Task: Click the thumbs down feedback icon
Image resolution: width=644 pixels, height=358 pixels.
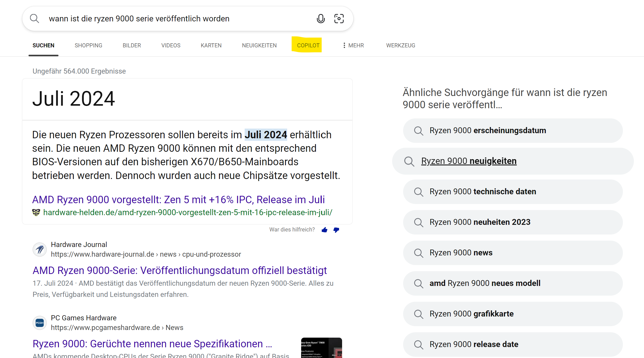Action: [336, 230]
